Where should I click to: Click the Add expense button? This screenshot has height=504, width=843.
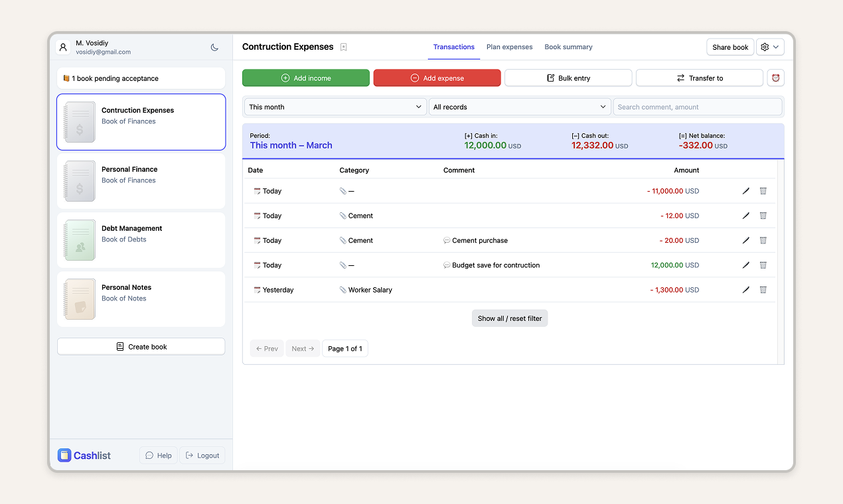437,78
